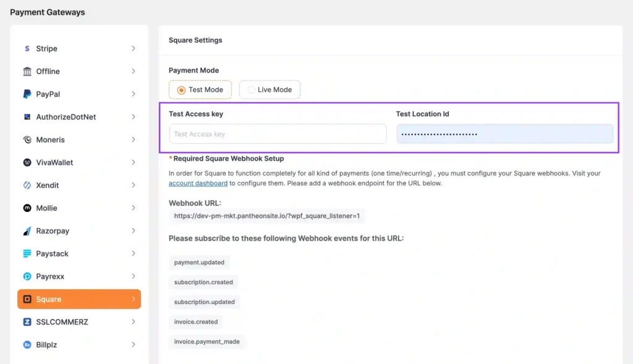Expand Mollie settings chevron
Viewport: 633px width, 364px height.
[x=134, y=208]
